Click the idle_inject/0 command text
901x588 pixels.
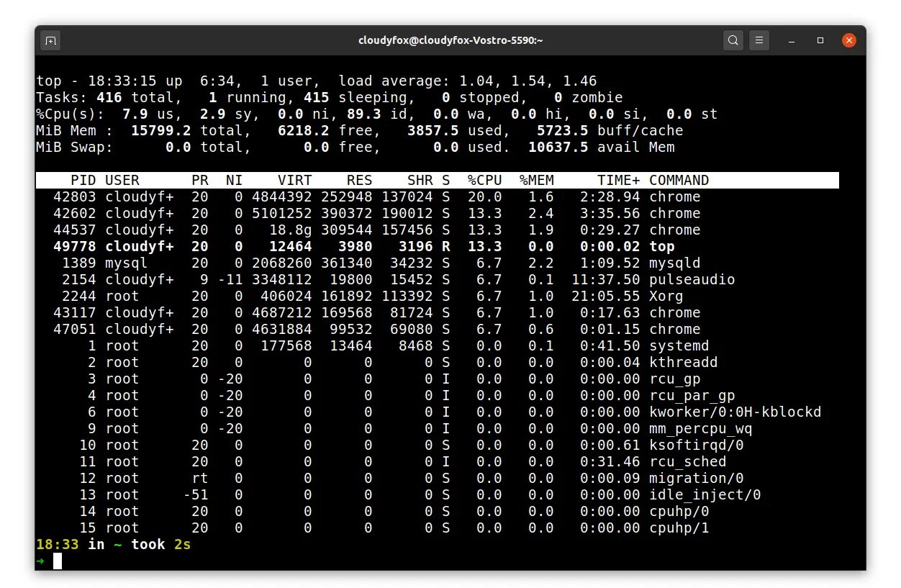pyautogui.click(x=705, y=494)
